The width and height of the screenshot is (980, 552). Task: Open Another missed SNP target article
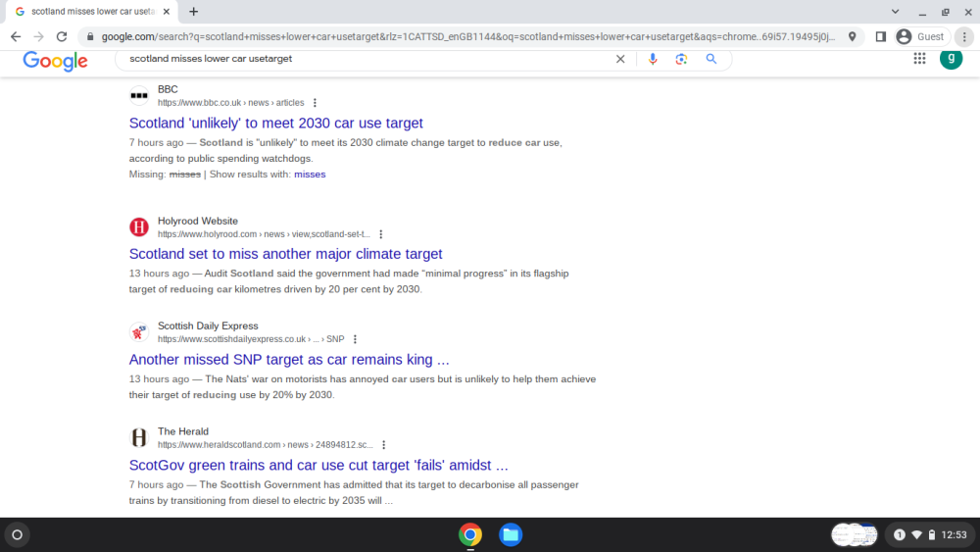coord(289,360)
